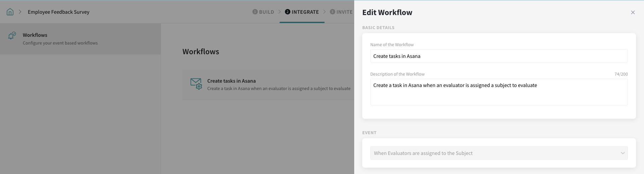Viewport: 644px width, 174px height.
Task: Click the number 2 badge beside INTEGRATE
Action: pyautogui.click(x=287, y=12)
